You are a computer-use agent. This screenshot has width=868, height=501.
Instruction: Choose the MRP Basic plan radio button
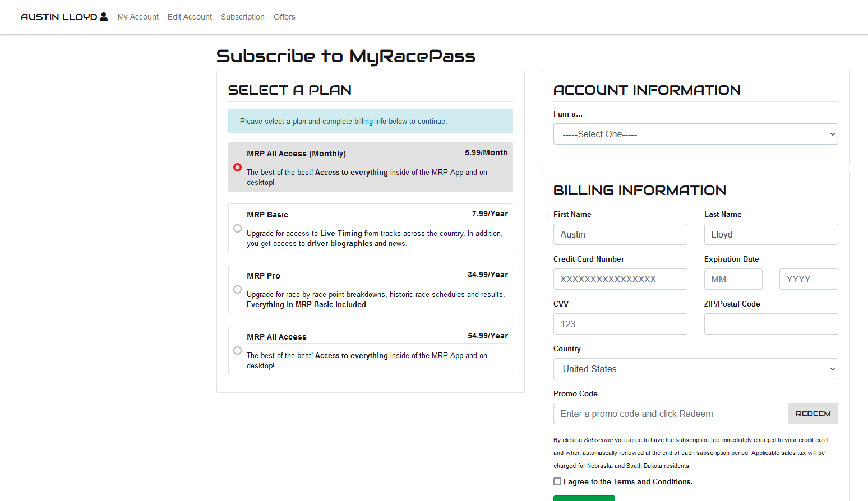238,228
